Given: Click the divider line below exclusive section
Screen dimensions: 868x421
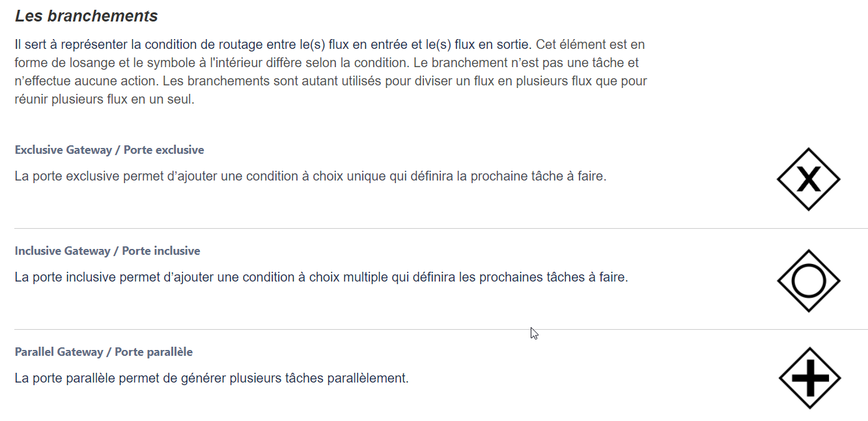Looking at the screenshot, I should tap(441, 228).
